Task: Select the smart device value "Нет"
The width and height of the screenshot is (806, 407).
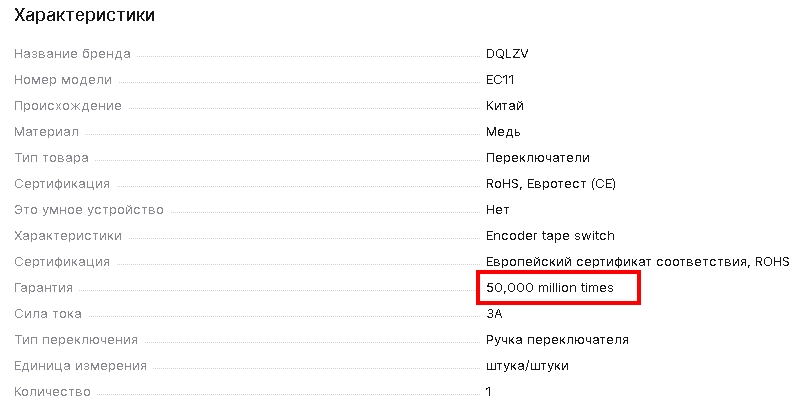Action: 498,209
